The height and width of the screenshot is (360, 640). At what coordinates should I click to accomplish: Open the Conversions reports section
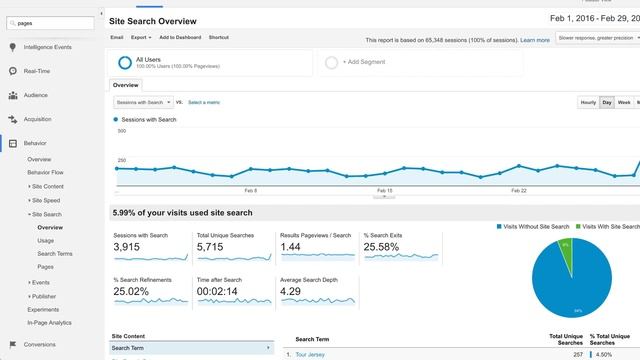[x=40, y=344]
